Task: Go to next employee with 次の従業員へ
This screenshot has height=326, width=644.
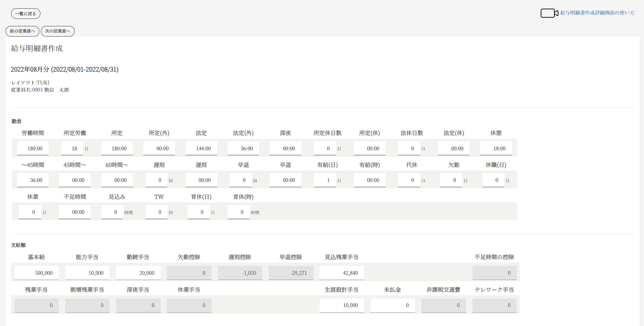Action: tap(58, 31)
